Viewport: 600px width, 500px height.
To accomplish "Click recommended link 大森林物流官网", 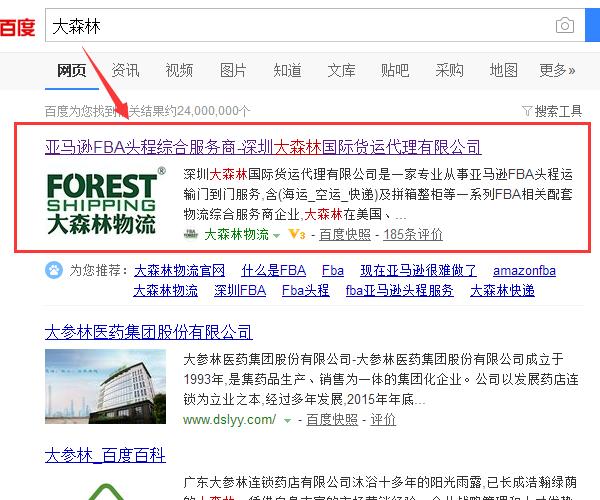I will point(179,270).
